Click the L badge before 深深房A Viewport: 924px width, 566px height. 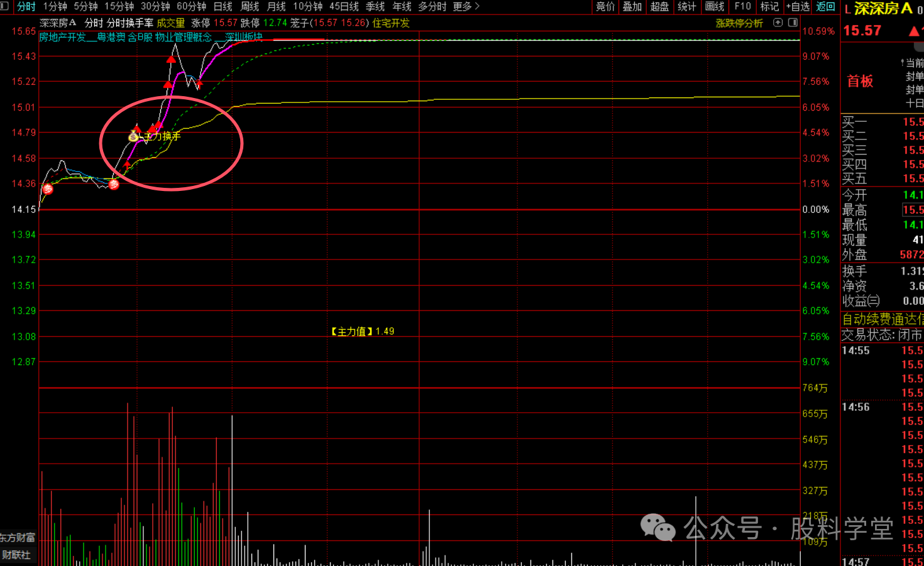[847, 9]
